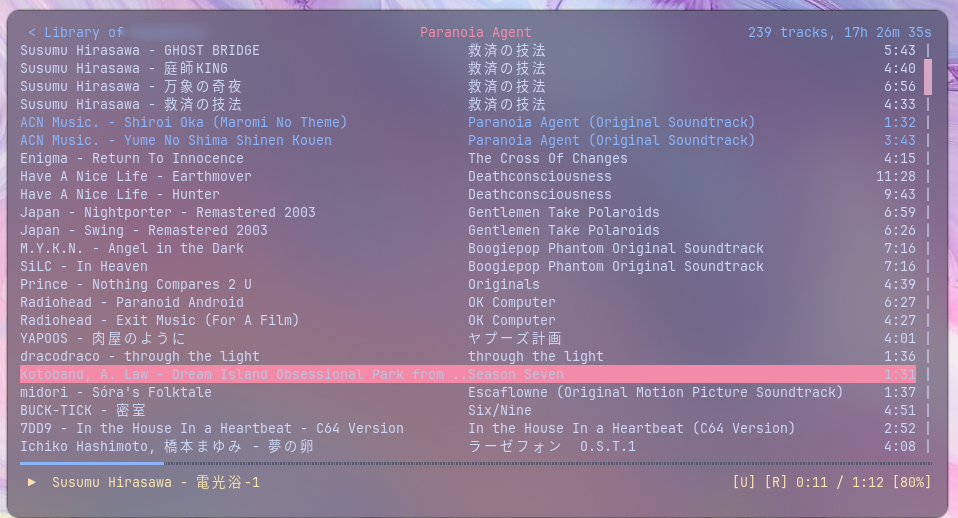This screenshot has width=958, height=518.
Task: Click the track list scrollbar thumb
Action: pyautogui.click(x=928, y=77)
